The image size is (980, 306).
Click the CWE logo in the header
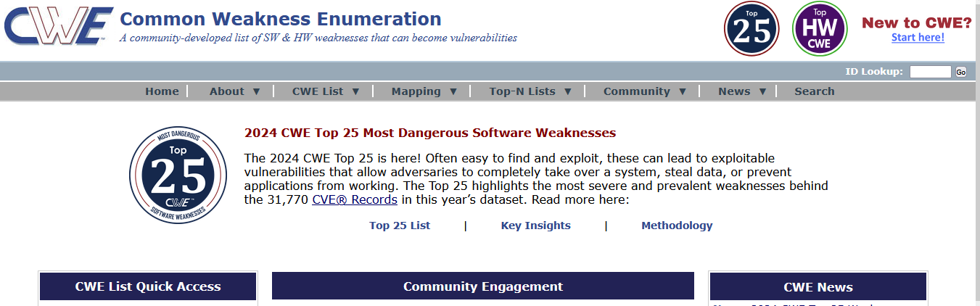point(58,26)
